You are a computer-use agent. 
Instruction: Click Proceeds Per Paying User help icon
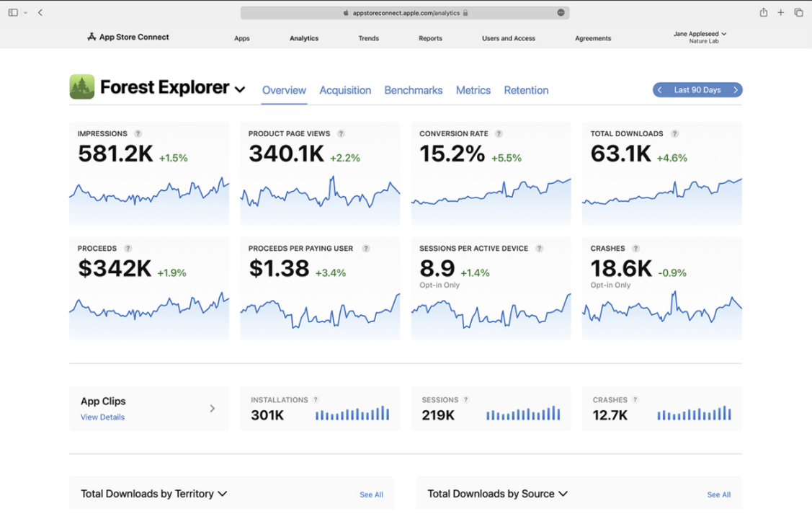pos(366,249)
